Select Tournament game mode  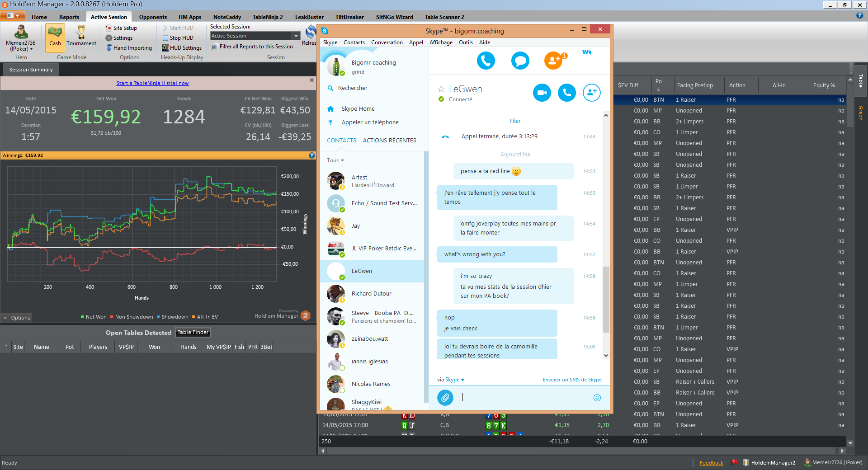(x=81, y=37)
